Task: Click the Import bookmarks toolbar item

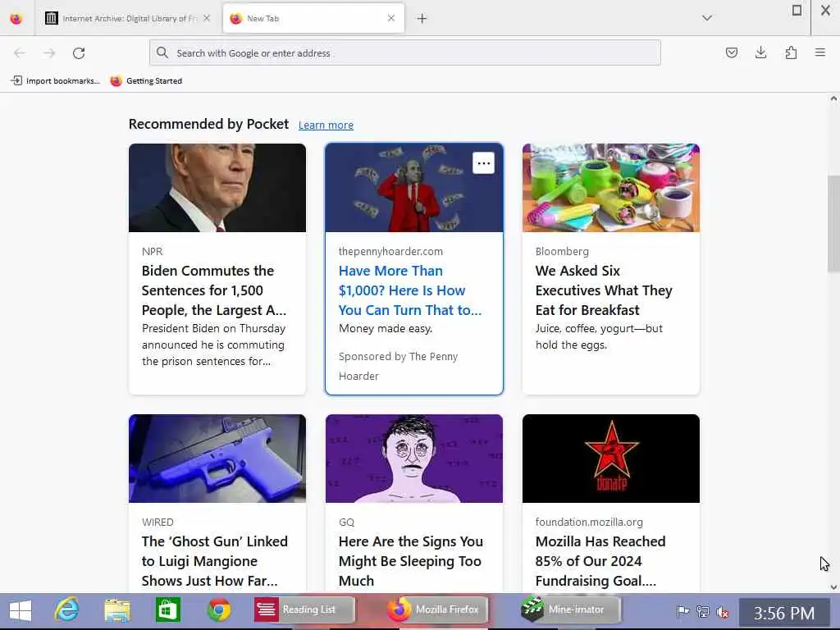Action: point(55,81)
